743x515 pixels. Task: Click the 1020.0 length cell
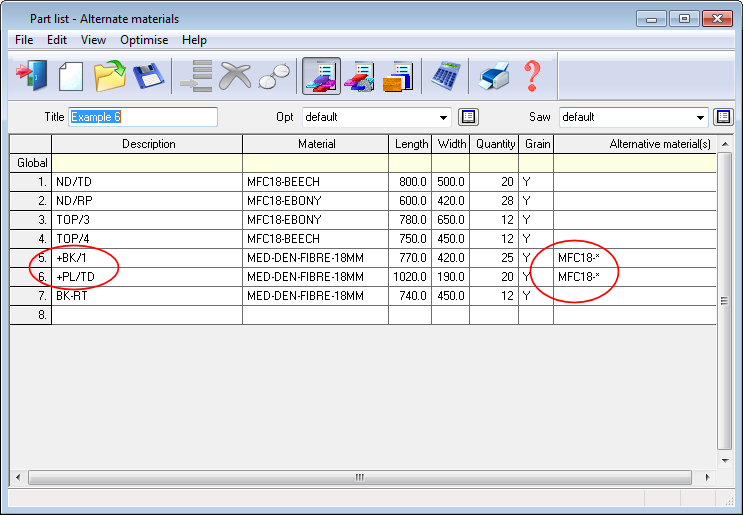(410, 277)
